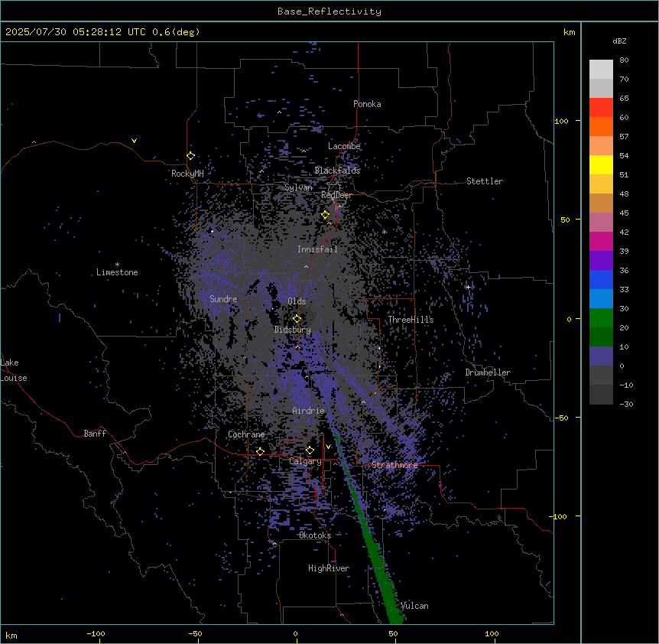Click the RedDeer city label

tap(336, 195)
